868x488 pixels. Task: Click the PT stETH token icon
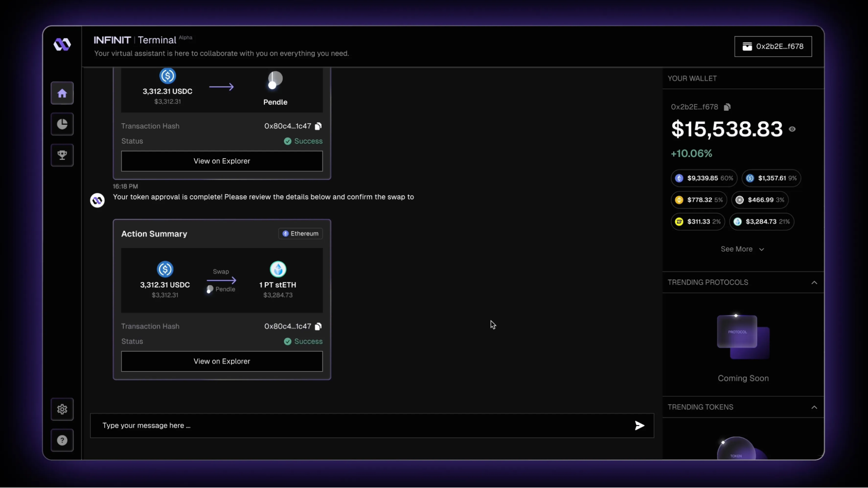click(278, 269)
